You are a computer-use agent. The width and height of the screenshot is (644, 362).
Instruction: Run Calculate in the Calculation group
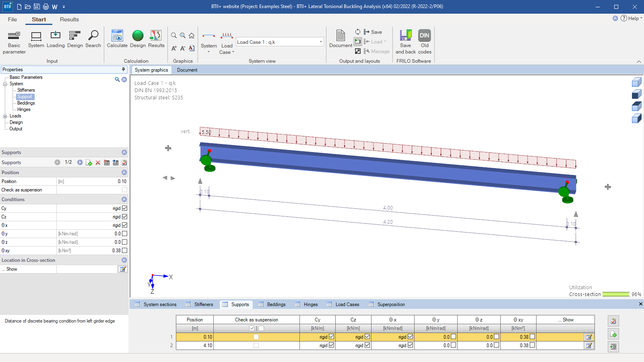click(x=117, y=39)
